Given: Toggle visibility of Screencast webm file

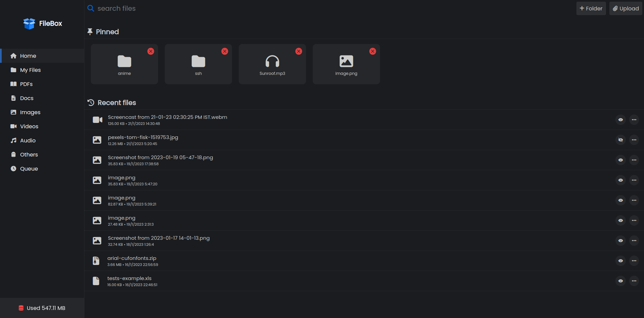Looking at the screenshot, I should 620,120.
